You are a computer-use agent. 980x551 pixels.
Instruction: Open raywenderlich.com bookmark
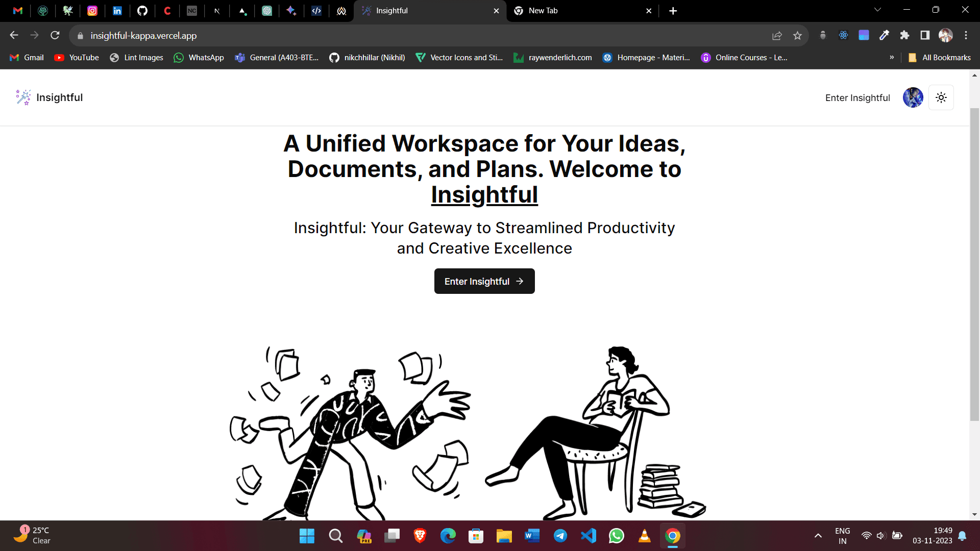(x=553, y=58)
